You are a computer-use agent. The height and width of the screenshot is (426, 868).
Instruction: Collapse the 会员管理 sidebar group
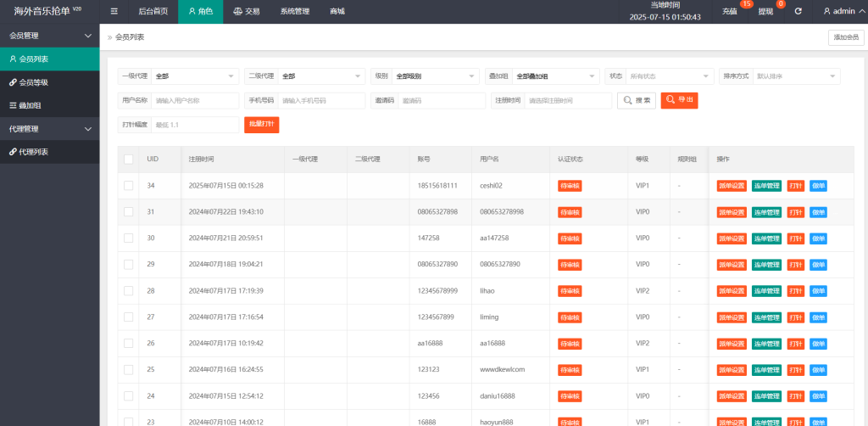click(x=50, y=36)
